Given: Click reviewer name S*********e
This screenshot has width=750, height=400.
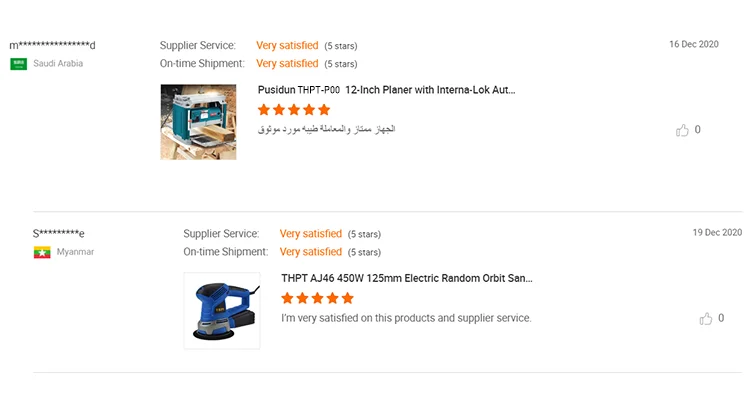Looking at the screenshot, I should (x=59, y=233).
